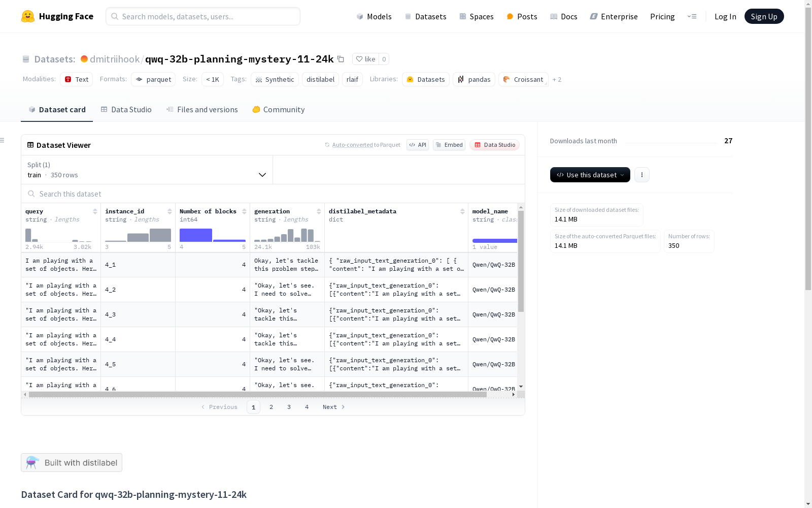Open the Files and versions tab
812x508 pixels.
[x=202, y=110]
